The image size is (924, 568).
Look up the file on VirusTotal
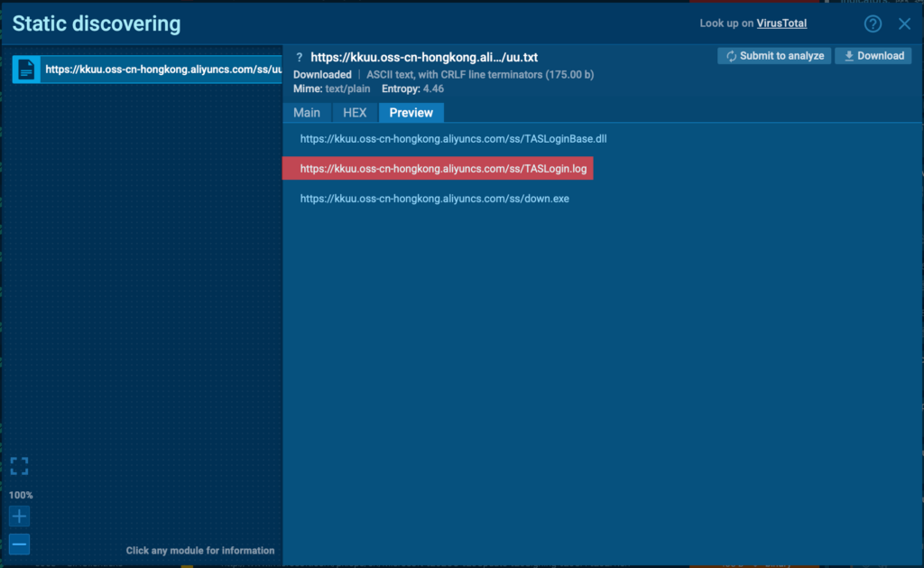click(x=781, y=23)
